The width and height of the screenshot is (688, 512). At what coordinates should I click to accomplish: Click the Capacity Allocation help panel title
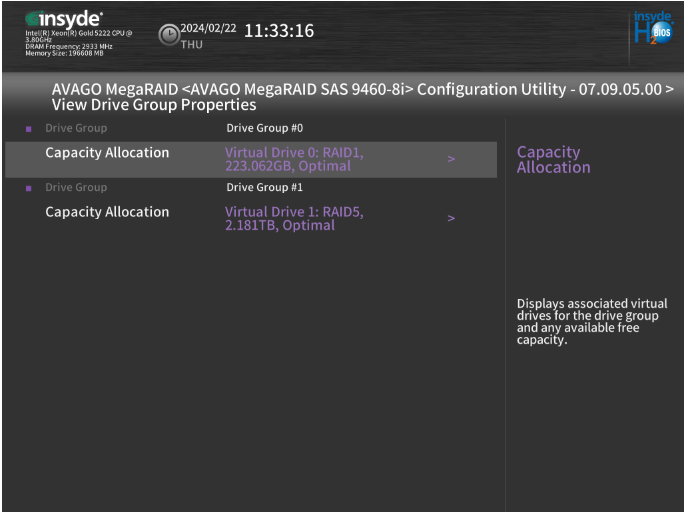553,160
